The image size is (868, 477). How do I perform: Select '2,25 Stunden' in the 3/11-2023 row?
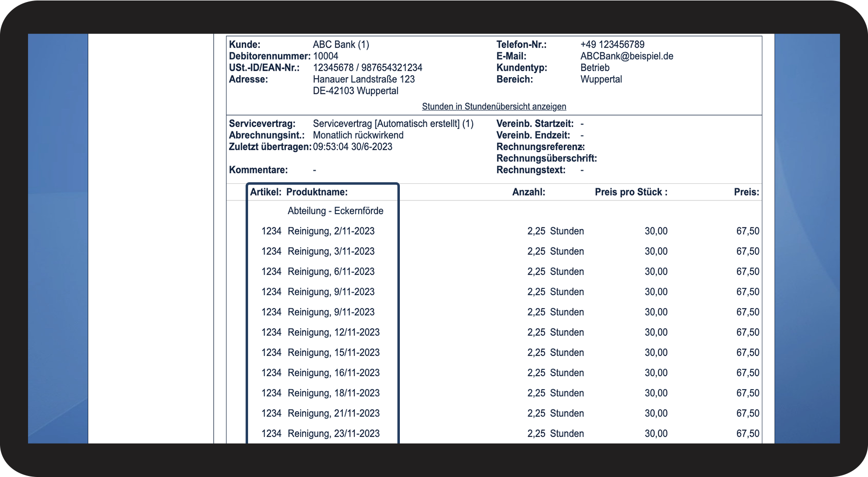[x=556, y=252]
